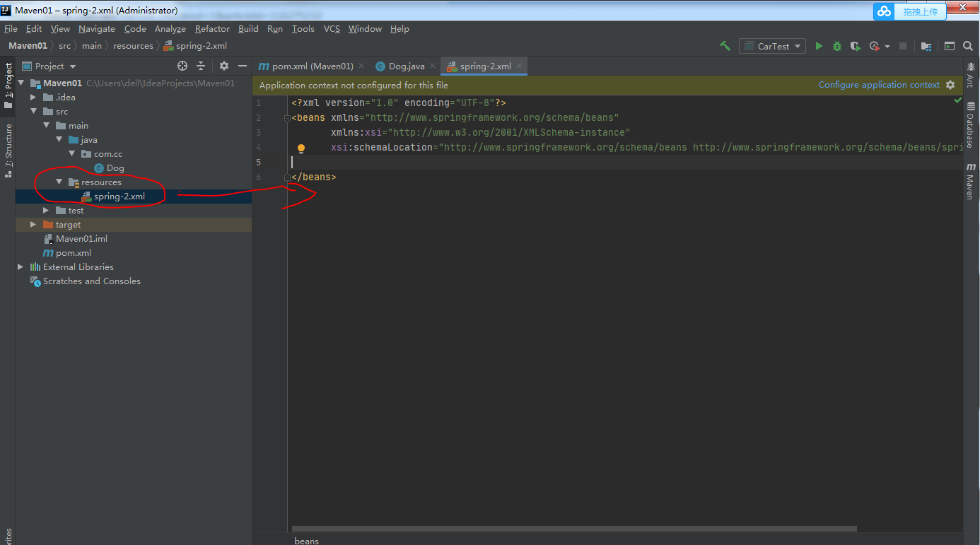Click the yellow lightbulb intention icon

coord(301,148)
